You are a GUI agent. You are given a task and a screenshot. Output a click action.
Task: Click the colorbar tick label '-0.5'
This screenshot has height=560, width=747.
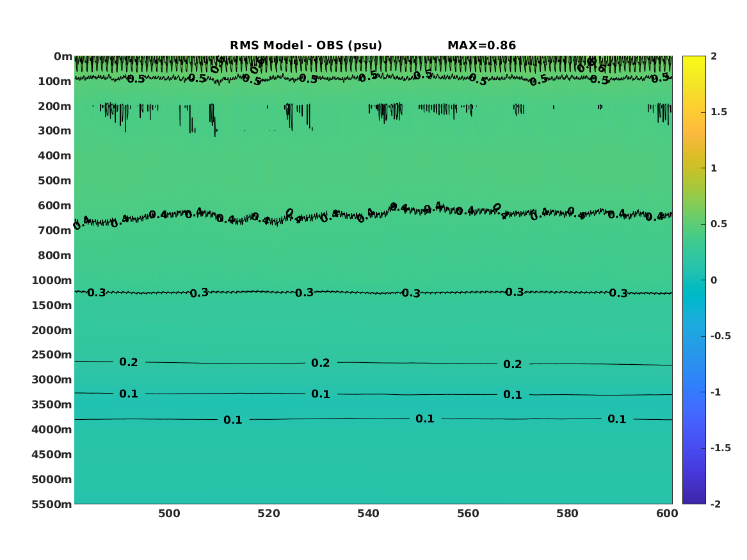pyautogui.click(x=721, y=336)
